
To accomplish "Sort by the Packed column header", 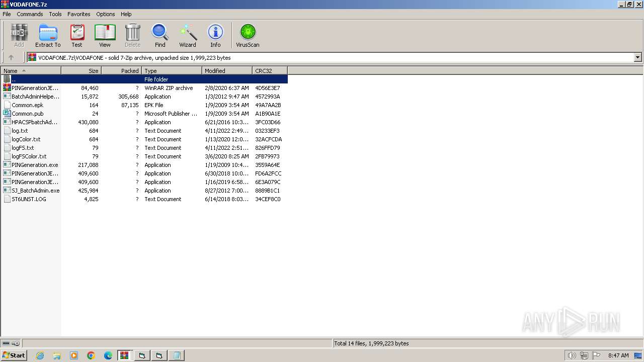I will tap(122, 71).
